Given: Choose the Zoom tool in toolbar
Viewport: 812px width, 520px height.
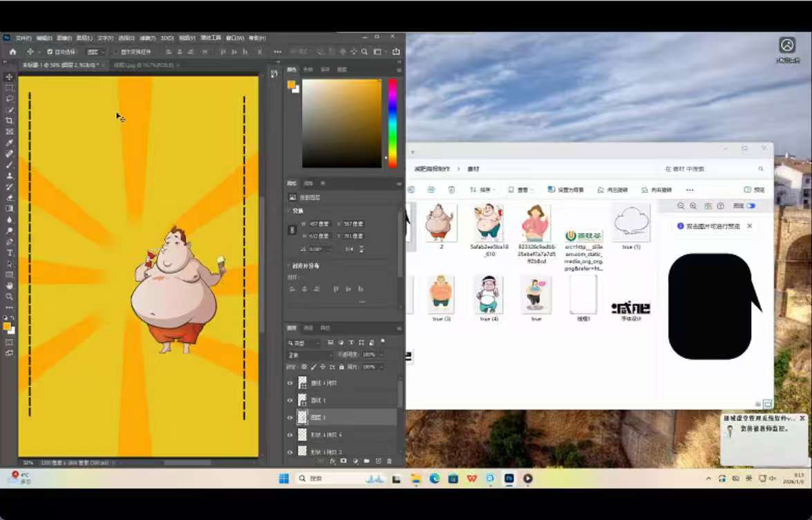Looking at the screenshot, I should 9,296.
